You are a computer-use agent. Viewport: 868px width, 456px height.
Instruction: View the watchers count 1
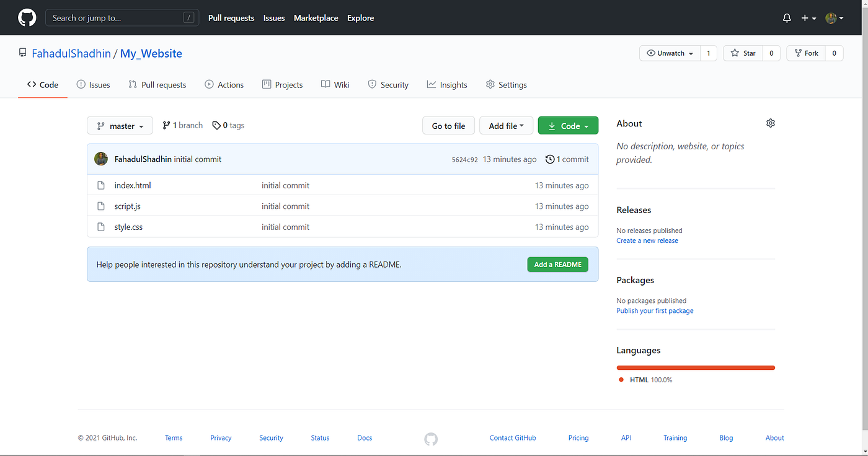[x=709, y=53]
